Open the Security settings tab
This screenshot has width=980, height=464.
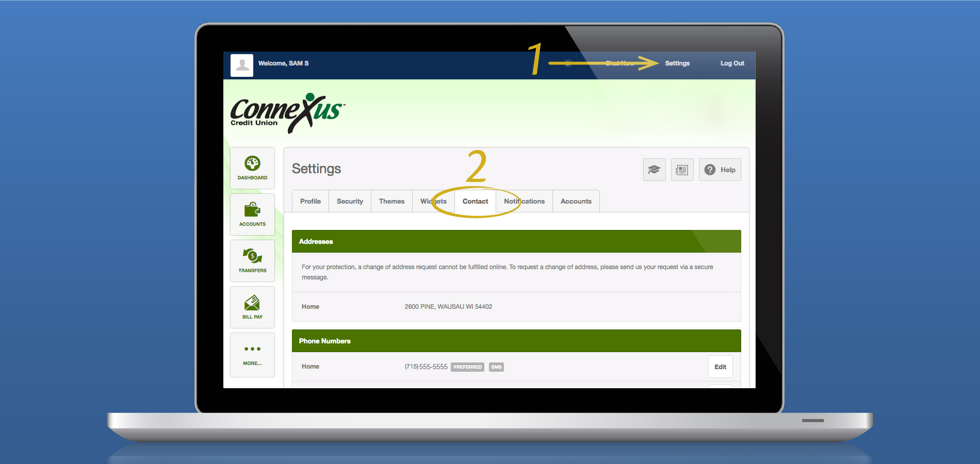pyautogui.click(x=350, y=201)
